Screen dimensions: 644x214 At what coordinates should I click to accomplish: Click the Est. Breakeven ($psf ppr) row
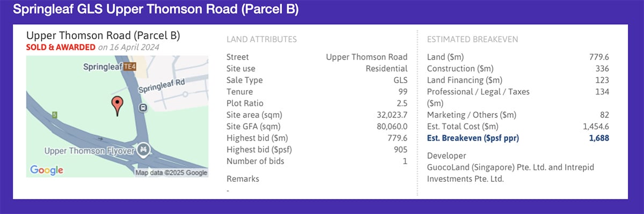[518, 138]
